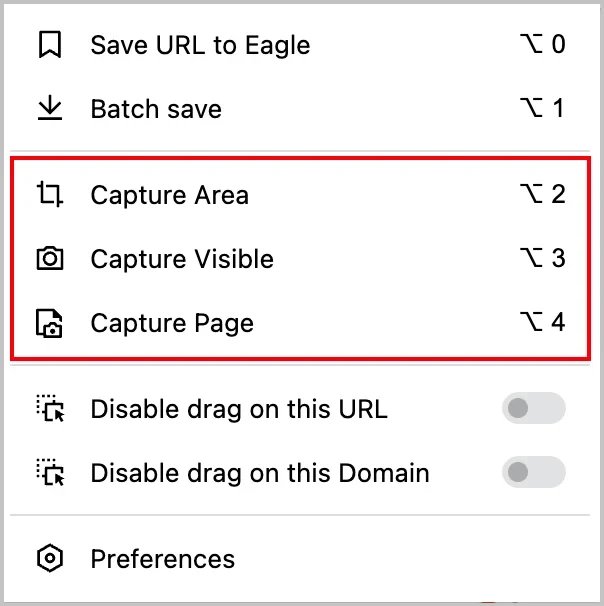Click the camera icon for Capture Visible

(x=50, y=258)
